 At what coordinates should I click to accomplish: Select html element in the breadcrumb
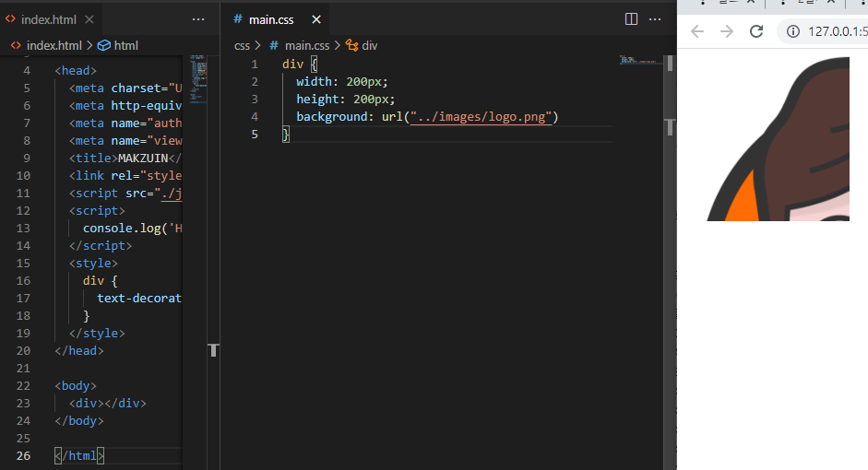[118, 45]
